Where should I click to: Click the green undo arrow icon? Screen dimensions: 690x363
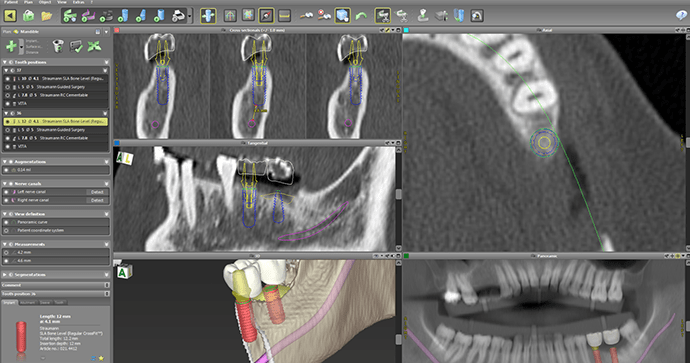(x=361, y=16)
